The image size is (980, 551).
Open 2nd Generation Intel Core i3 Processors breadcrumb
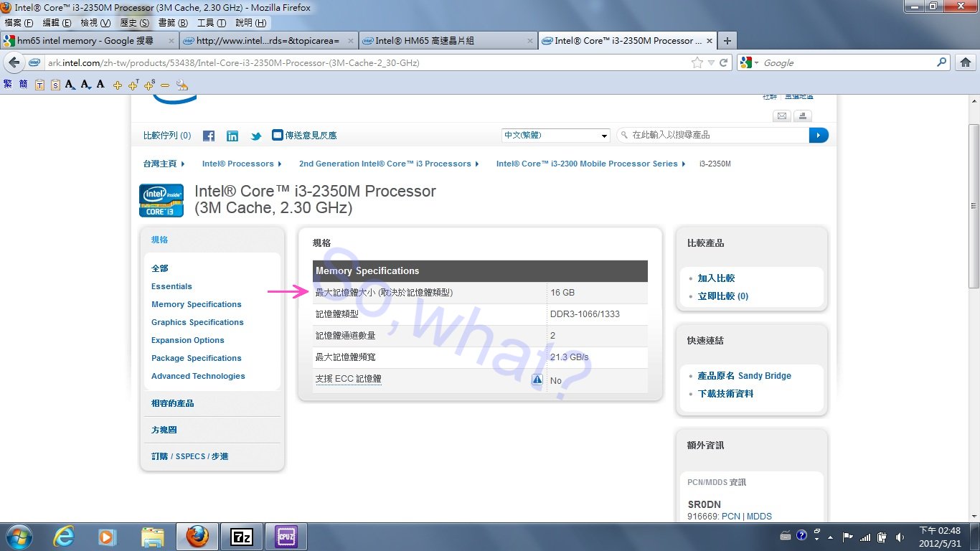[385, 164]
